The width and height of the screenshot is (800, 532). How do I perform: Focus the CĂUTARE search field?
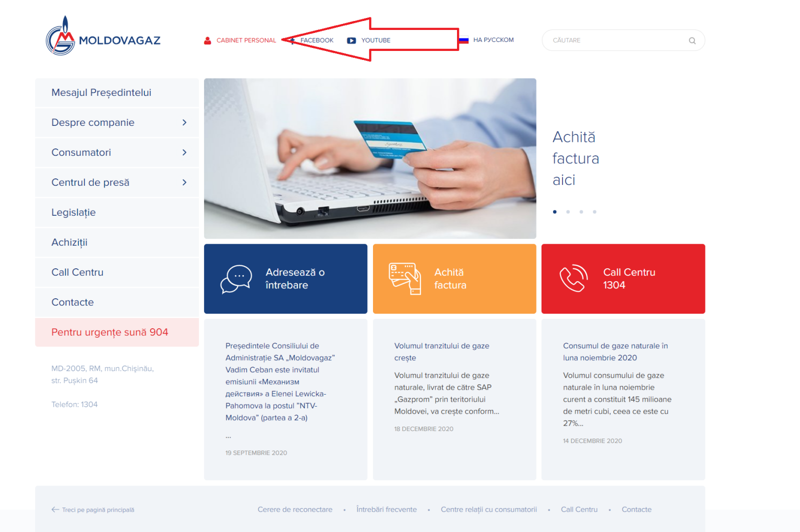point(623,40)
